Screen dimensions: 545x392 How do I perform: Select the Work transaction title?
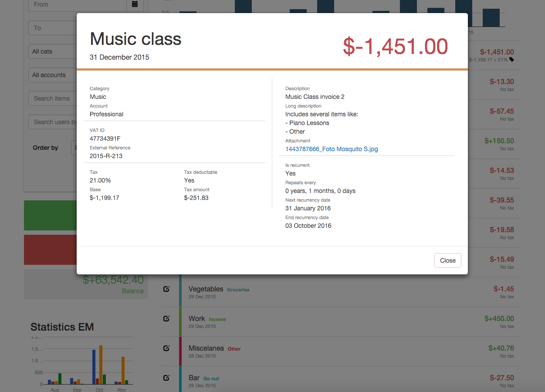pyautogui.click(x=196, y=318)
